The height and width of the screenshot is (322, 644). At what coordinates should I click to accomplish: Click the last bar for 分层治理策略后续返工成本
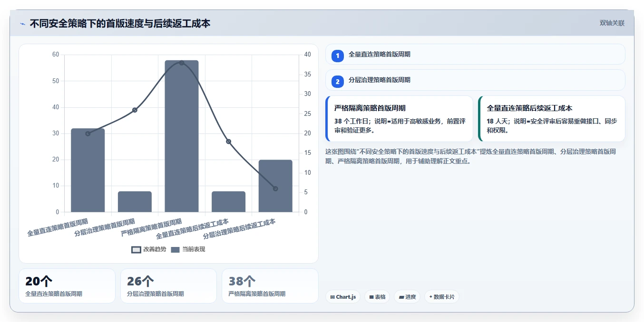coord(275,186)
